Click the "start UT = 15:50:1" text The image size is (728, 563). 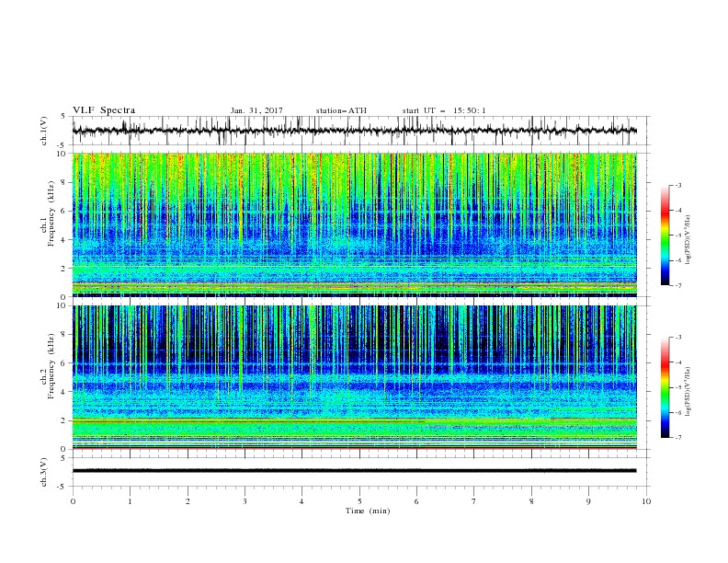[x=444, y=110]
